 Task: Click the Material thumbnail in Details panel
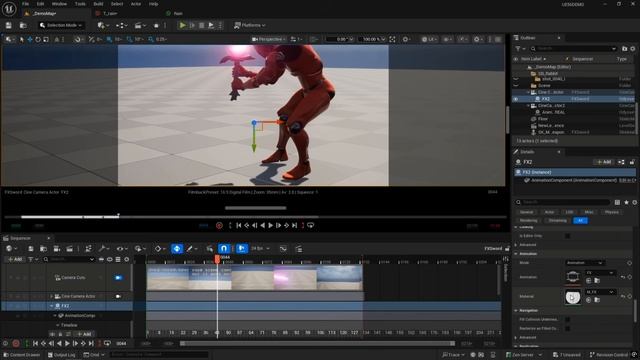[x=573, y=297]
